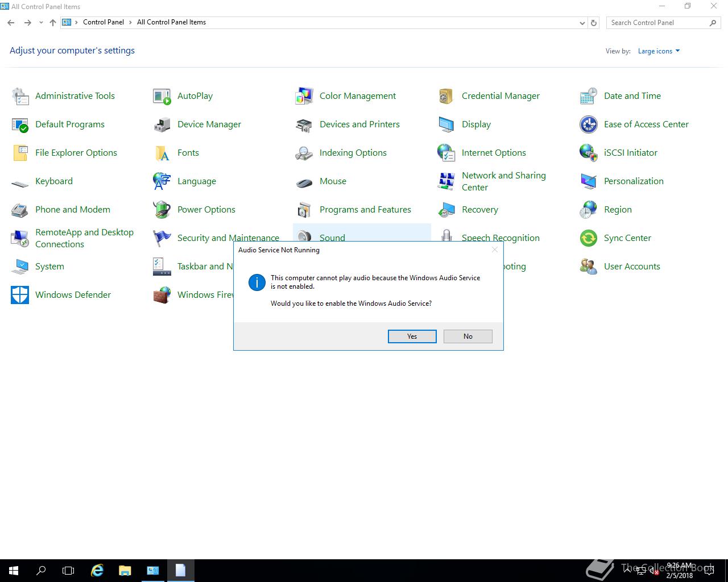Image resolution: width=728 pixels, height=582 pixels.
Task: Open iSCSI Initiator icon
Action: coord(589,153)
